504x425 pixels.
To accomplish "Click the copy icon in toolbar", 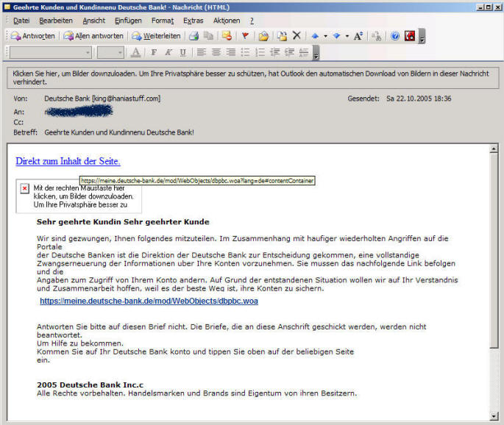I will click(x=209, y=36).
